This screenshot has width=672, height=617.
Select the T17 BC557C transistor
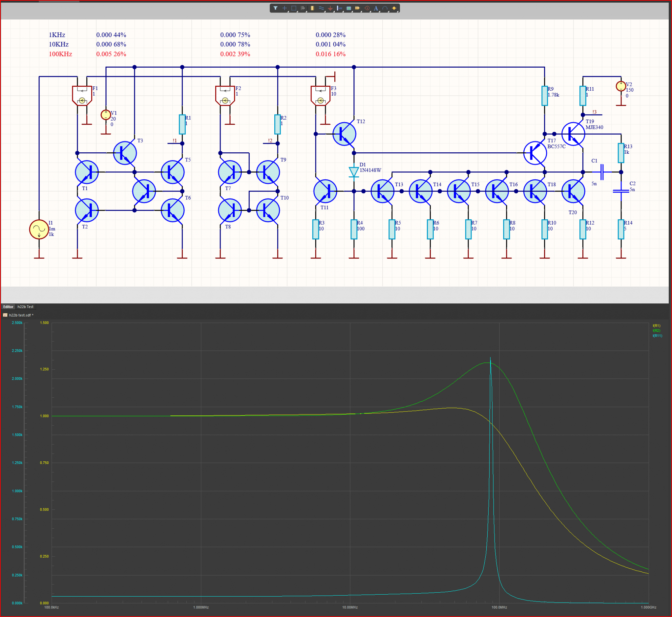pyautogui.click(x=535, y=153)
